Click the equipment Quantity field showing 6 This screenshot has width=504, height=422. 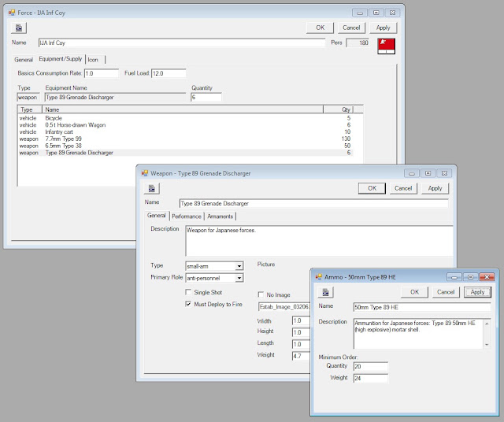[x=206, y=97]
